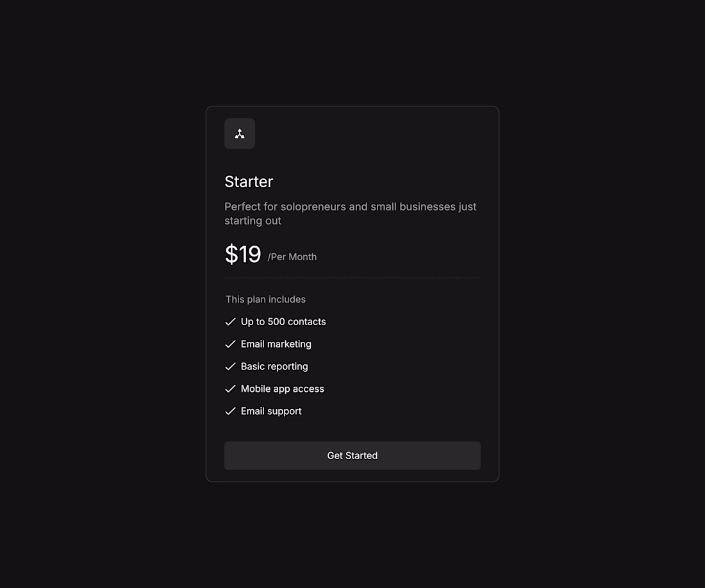Click the Email marketing feature text
Viewport: 705px width, 588px height.
pos(276,344)
